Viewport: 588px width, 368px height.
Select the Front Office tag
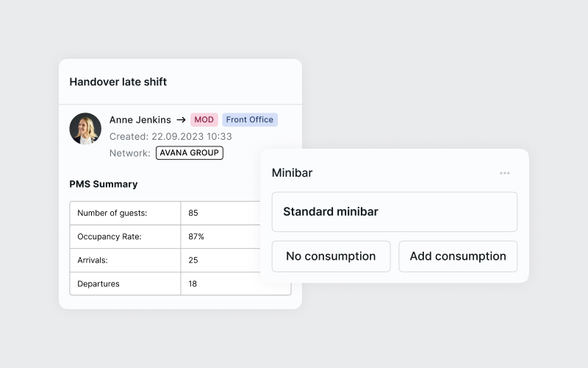click(250, 120)
